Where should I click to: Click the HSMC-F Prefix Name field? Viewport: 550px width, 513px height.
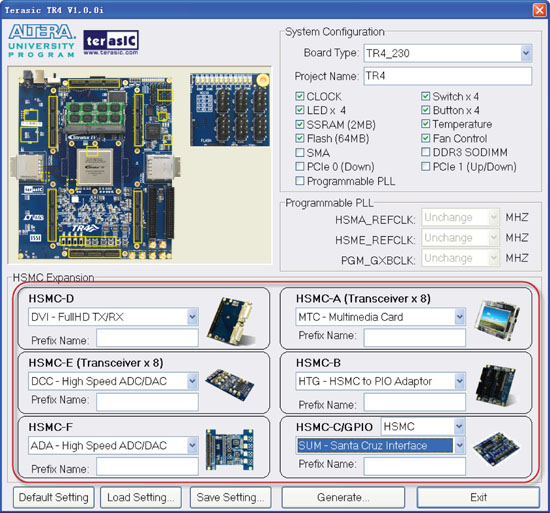tap(147, 467)
